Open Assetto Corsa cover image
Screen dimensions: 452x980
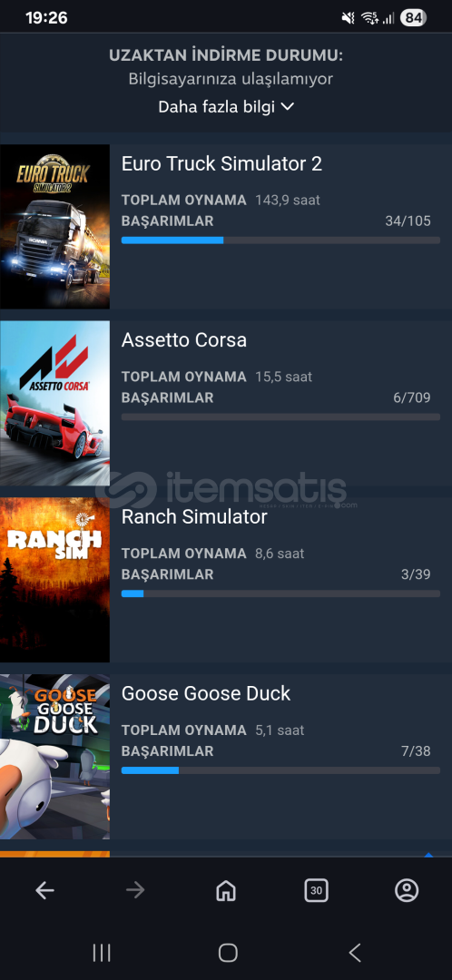pyautogui.click(x=55, y=403)
